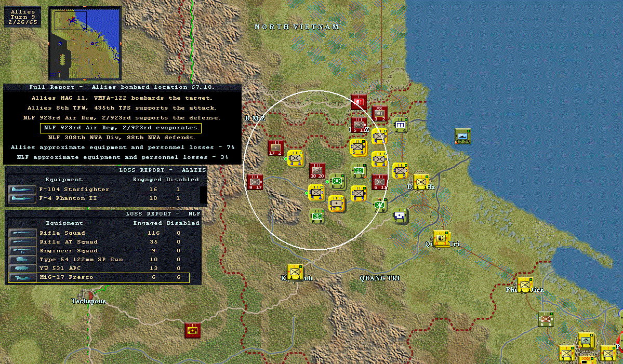Select the green unit marked 8 10

[359, 171]
